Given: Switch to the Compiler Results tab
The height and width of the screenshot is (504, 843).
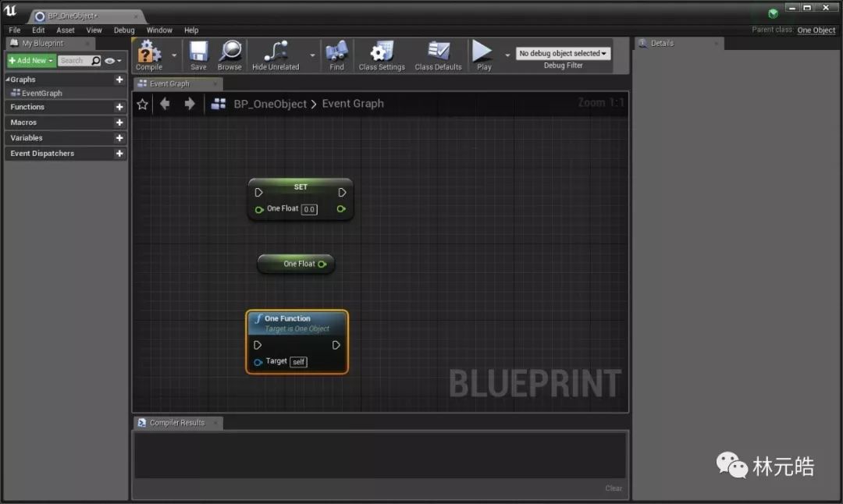Looking at the screenshot, I should 176,423.
